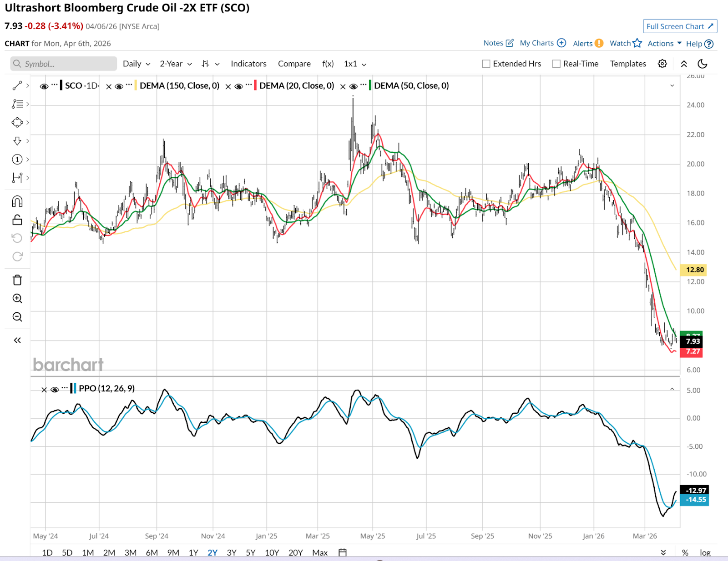The width and height of the screenshot is (728, 561).
Task: Open the Daily frequency dropdown
Action: tap(136, 64)
